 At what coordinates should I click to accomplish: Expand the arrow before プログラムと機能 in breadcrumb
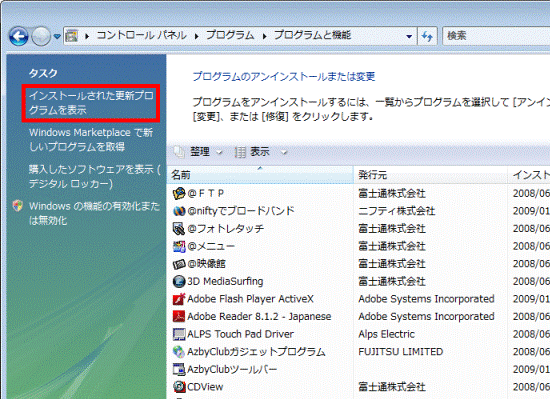[264, 36]
